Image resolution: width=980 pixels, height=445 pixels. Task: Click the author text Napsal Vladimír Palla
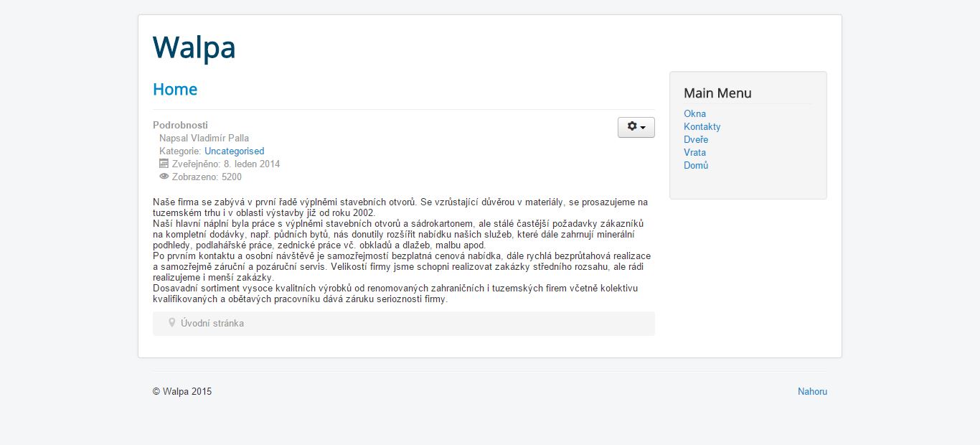tap(204, 139)
